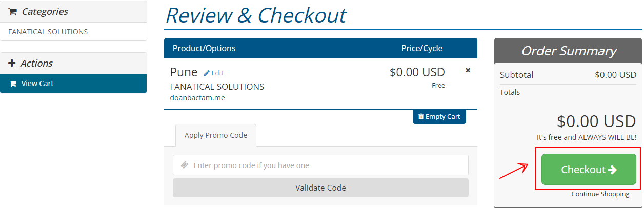Viewport: 644px width, 208px height.
Task: Follow the Continue Shopping link
Action: pos(600,194)
